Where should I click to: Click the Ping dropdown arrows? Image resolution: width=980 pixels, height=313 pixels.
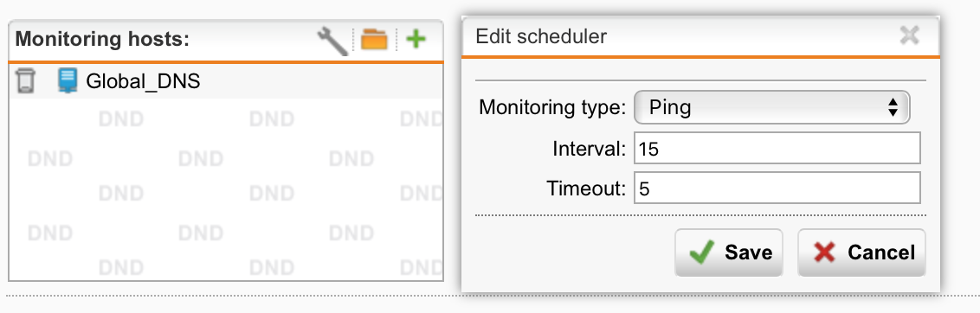[x=893, y=107]
